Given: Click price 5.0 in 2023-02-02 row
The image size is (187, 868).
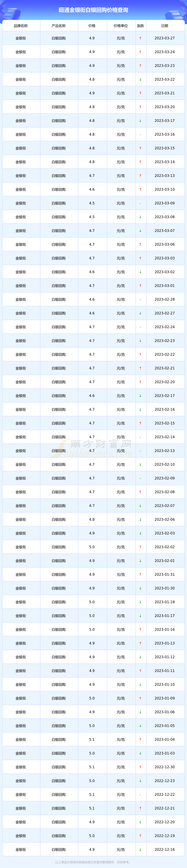Looking at the screenshot, I should [92, 547].
